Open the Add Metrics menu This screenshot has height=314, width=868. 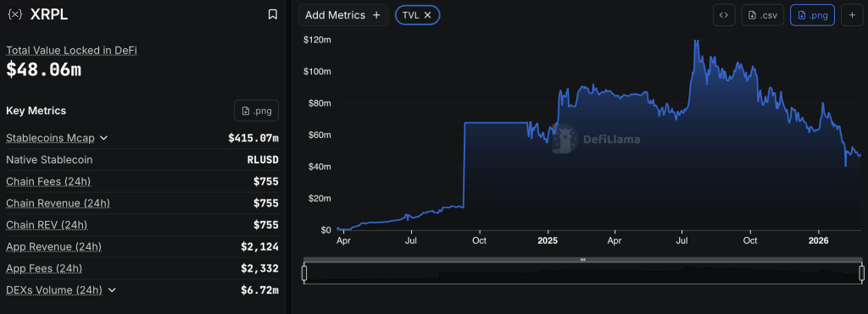coord(343,15)
